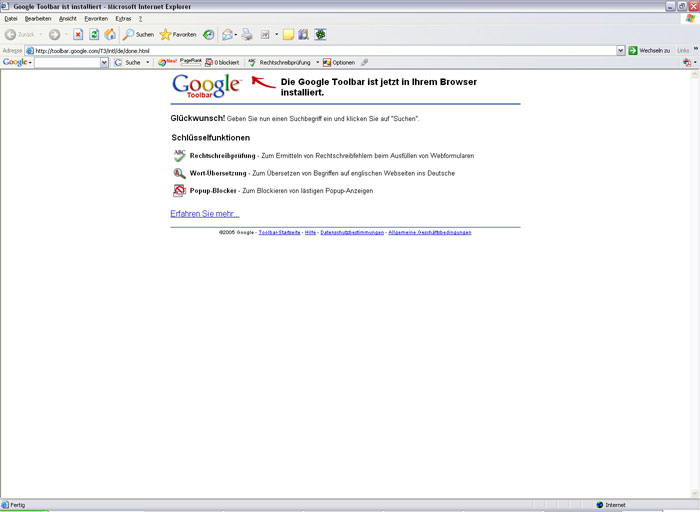The height and width of the screenshot is (512, 700).
Task: Open the Datei menu
Action: [11, 19]
